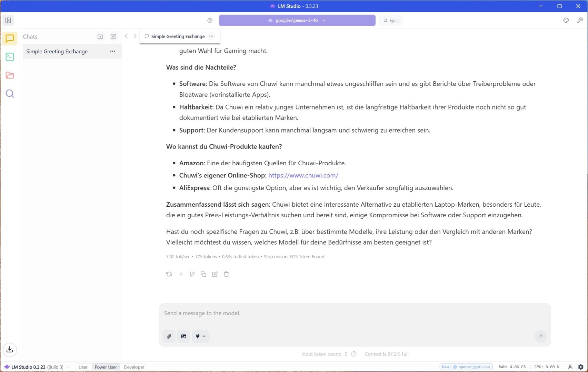The height and width of the screenshot is (372, 588).
Task: Open the chuwi.com link
Action: [303, 175]
